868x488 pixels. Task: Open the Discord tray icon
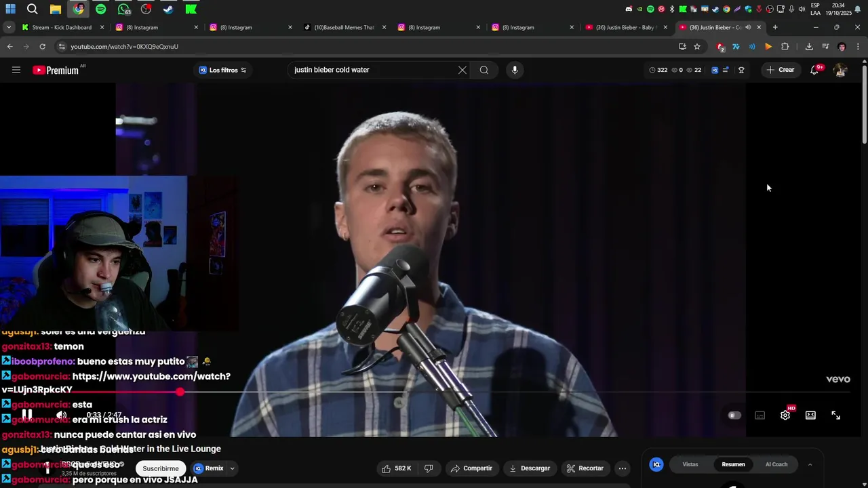coord(629,9)
